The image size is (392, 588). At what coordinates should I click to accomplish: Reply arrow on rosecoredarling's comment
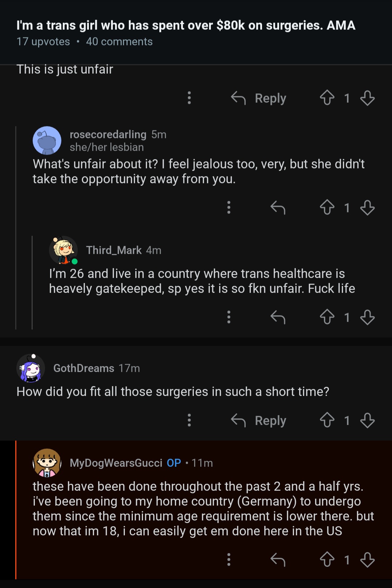pyautogui.click(x=278, y=208)
